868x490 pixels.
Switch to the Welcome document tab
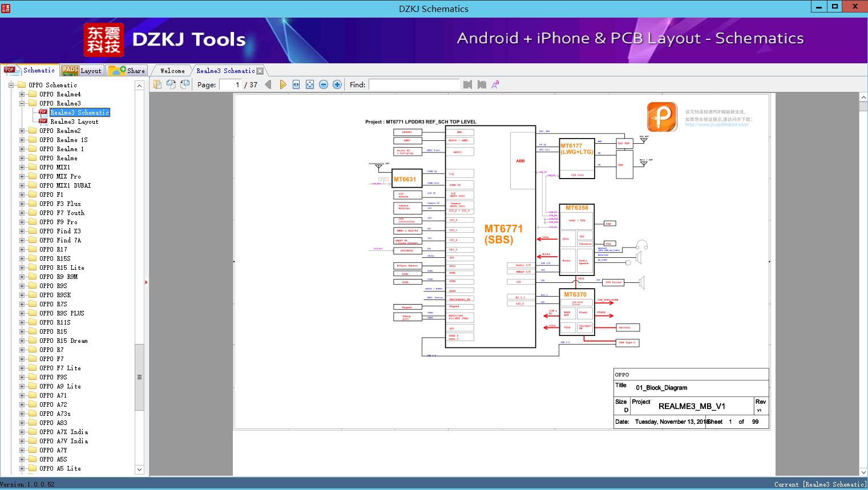172,71
